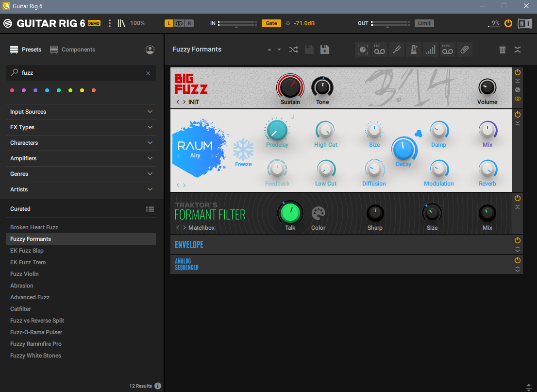
Task: Click the Decay cloud link icon in Raum
Action: point(419,134)
